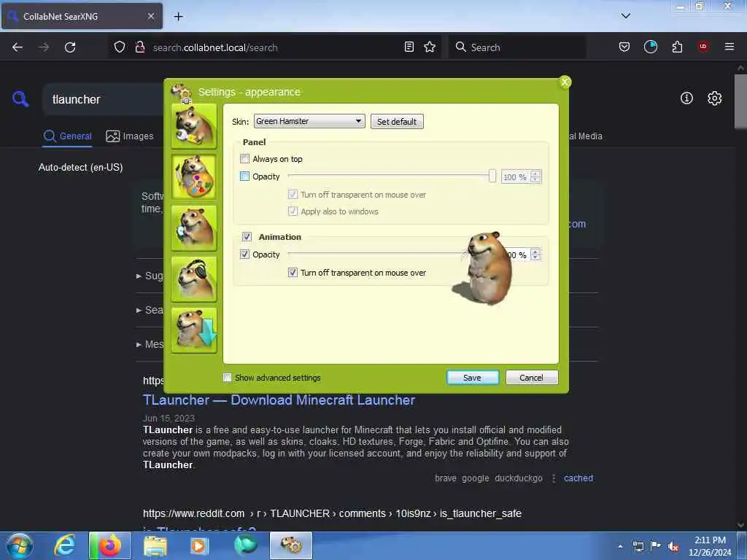The image size is (747, 560).
Task: Open the Firefox list all tabs chevron
Action: 625,16
